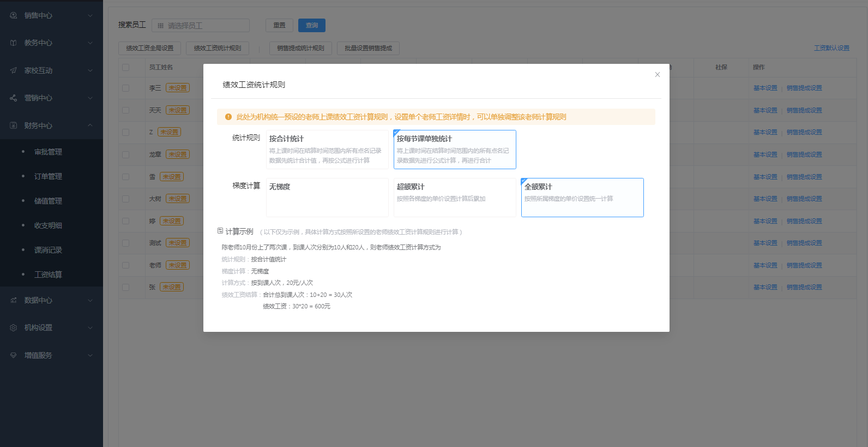Click the orange warning info icon
This screenshot has height=447, width=868.
(228, 117)
